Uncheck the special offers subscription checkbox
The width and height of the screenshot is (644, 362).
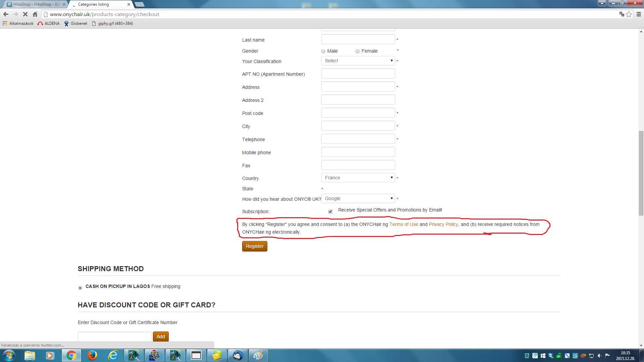[x=330, y=212]
